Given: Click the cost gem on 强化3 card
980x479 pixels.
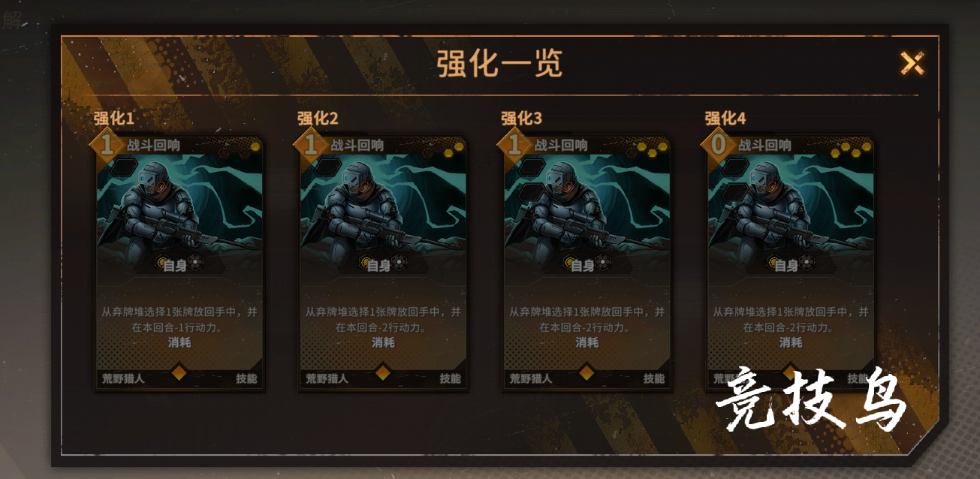Looking at the screenshot, I should click(x=514, y=145).
